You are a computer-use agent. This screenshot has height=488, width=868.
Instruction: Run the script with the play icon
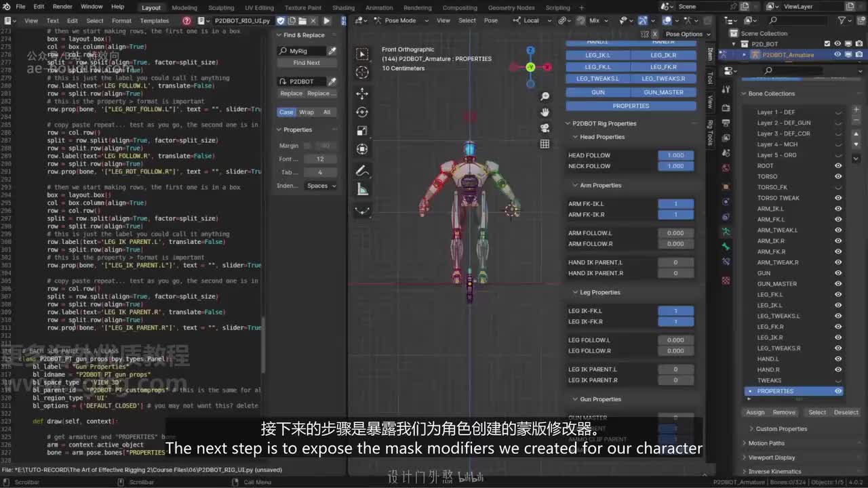tap(326, 20)
